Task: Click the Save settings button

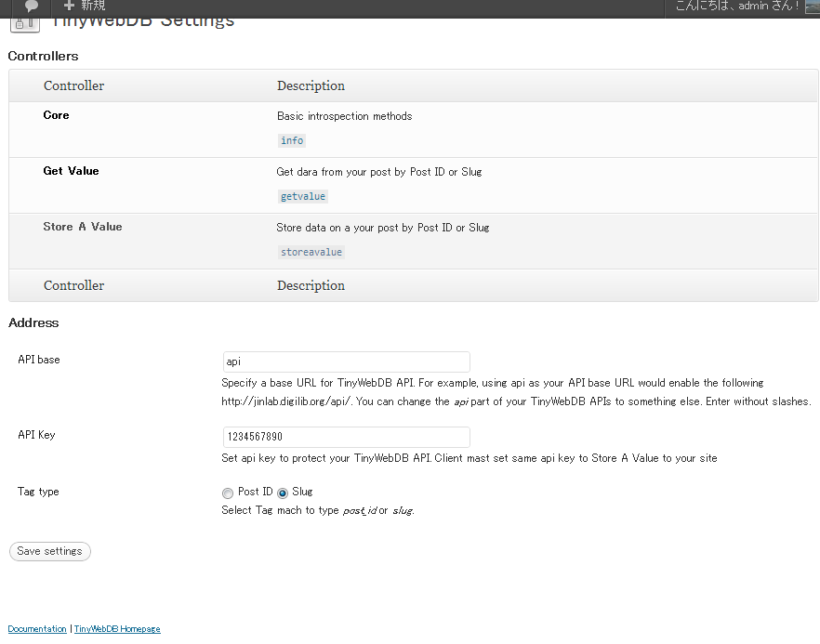Action: pos(49,551)
